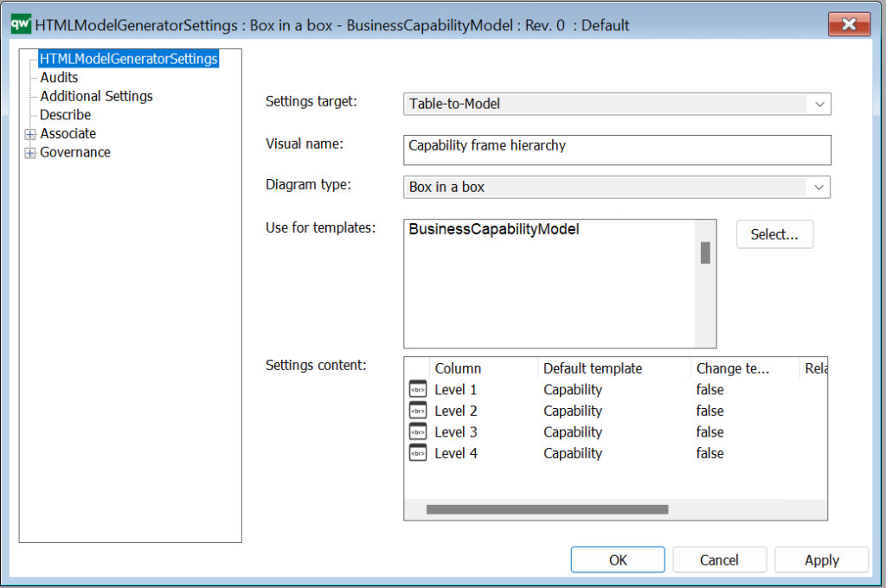Expand the Governance tree node

click(30, 152)
